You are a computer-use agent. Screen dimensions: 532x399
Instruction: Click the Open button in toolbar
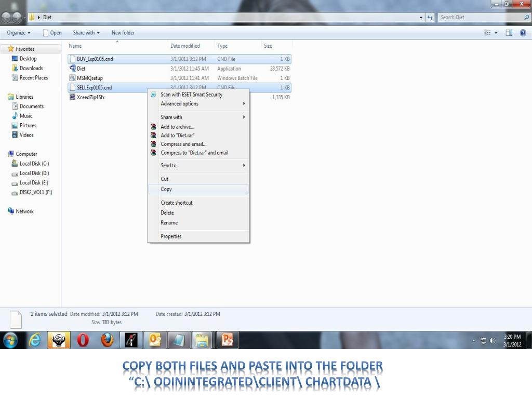(52, 33)
